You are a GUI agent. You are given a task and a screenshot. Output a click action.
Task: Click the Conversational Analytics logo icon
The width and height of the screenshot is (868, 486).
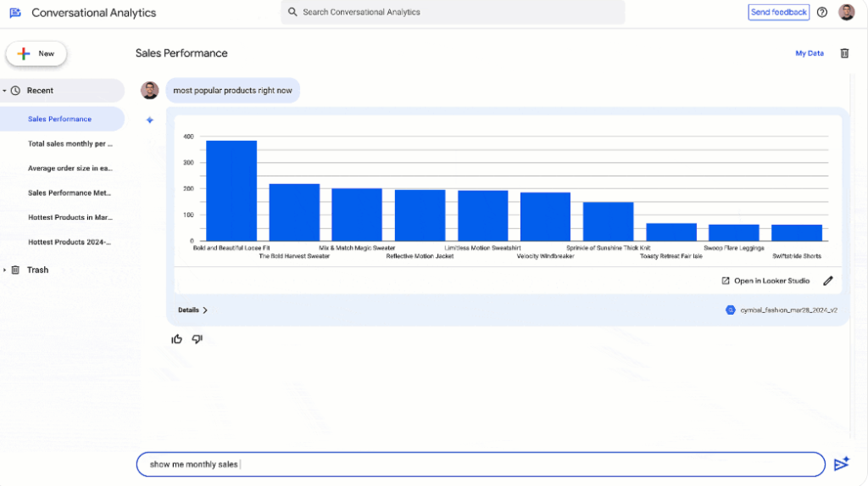[15, 13]
